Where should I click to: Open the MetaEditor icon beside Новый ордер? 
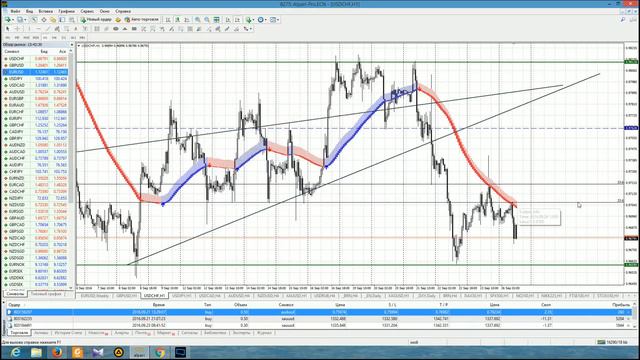[x=118, y=20]
